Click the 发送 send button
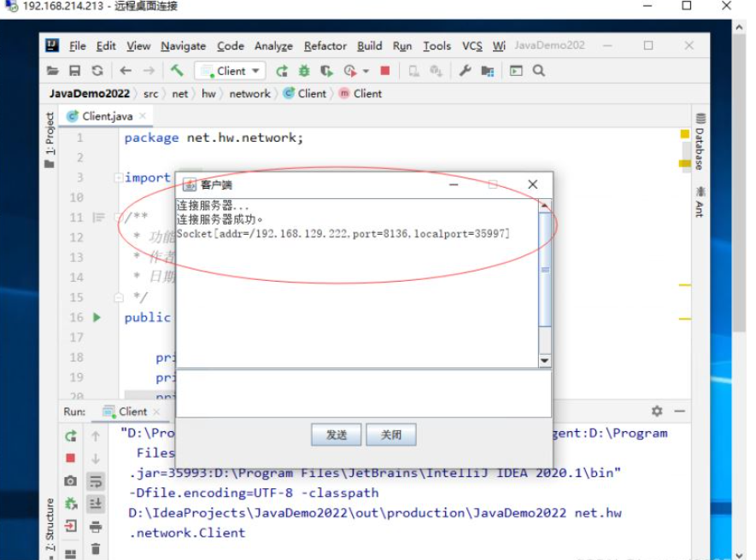756x560 pixels. [336, 435]
